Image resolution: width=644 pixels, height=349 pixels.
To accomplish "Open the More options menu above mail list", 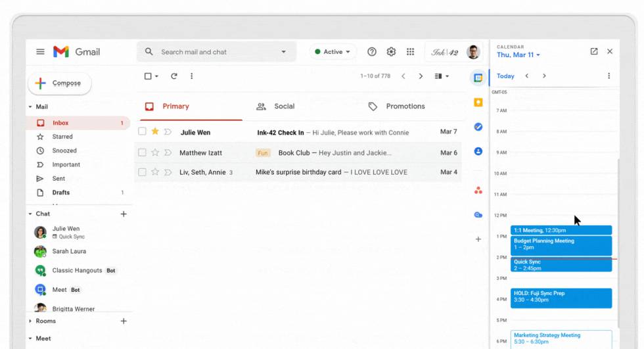I will [191, 76].
